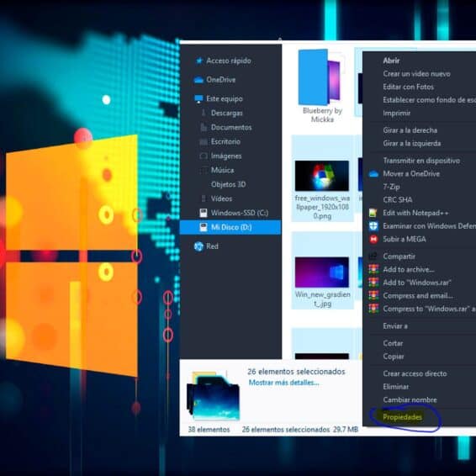This screenshot has width=476, height=476.
Task: Click the Windows-SSD (C:) drive icon
Action: [203, 213]
